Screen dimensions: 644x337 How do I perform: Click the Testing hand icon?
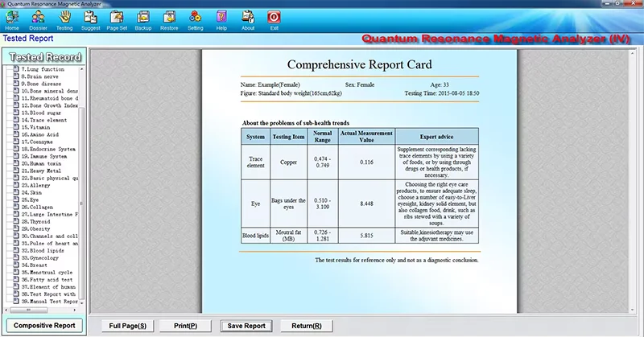click(x=64, y=18)
